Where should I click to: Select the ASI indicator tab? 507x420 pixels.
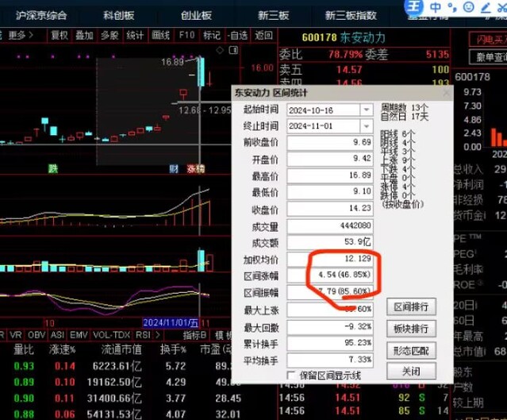58,335
